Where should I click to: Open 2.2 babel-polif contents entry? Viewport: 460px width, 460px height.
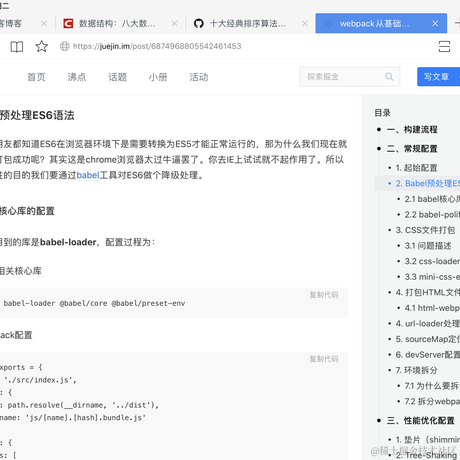[x=432, y=214]
